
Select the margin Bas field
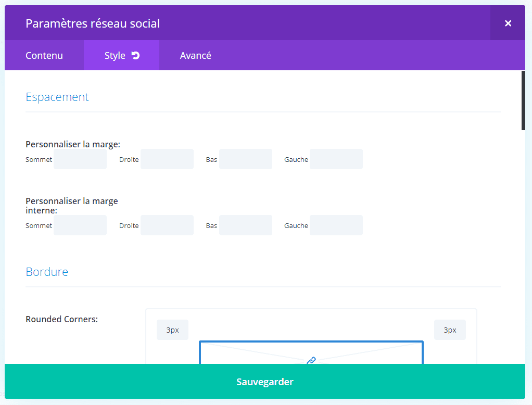click(x=246, y=159)
